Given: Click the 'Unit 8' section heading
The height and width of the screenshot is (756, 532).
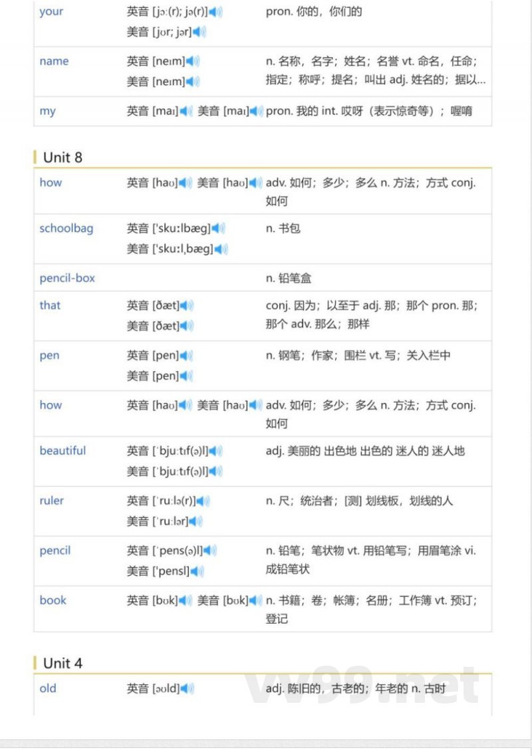Looking at the screenshot, I should pos(63,158).
